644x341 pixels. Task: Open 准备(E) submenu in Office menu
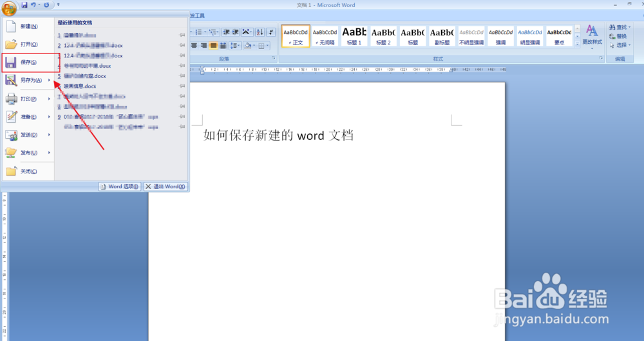tap(28, 117)
